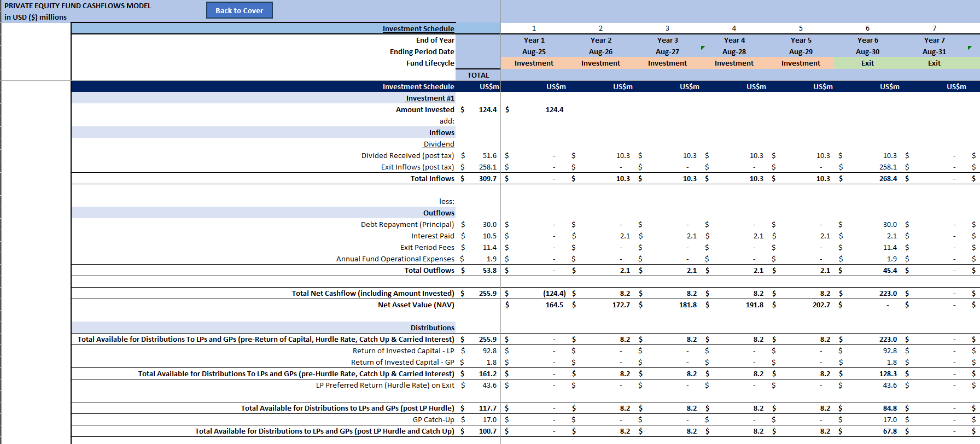Click Annual Fund Operational Expenses label

click(x=395, y=259)
